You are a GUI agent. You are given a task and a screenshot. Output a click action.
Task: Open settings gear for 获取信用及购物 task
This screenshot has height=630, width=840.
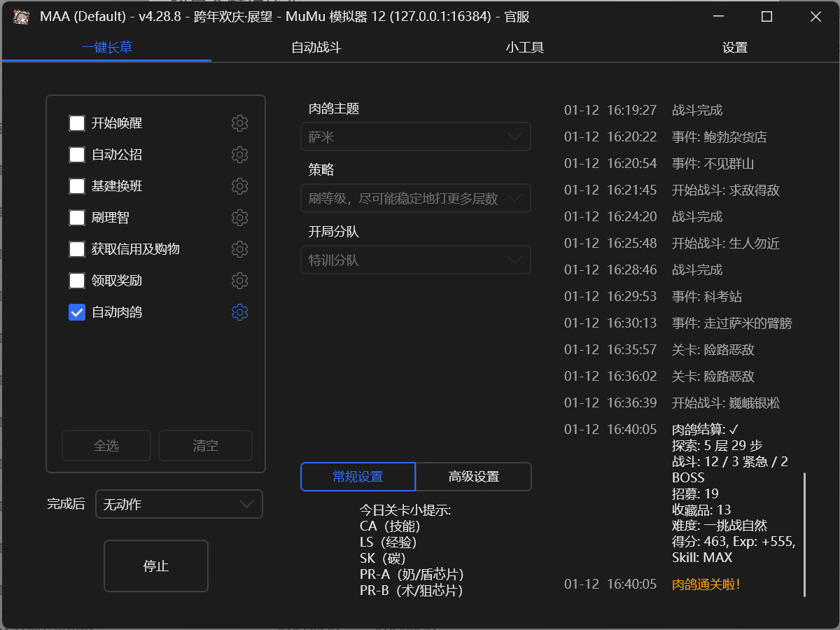click(x=239, y=249)
